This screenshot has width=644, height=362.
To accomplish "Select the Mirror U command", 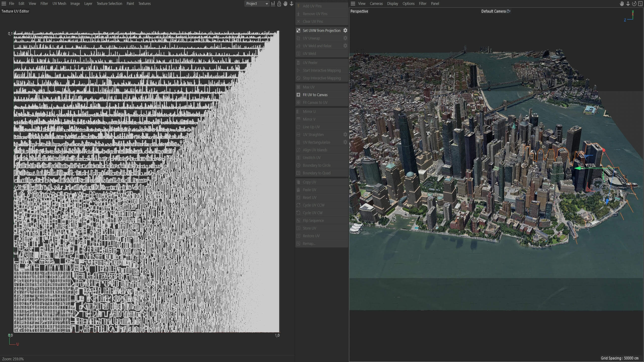I will coord(322,111).
